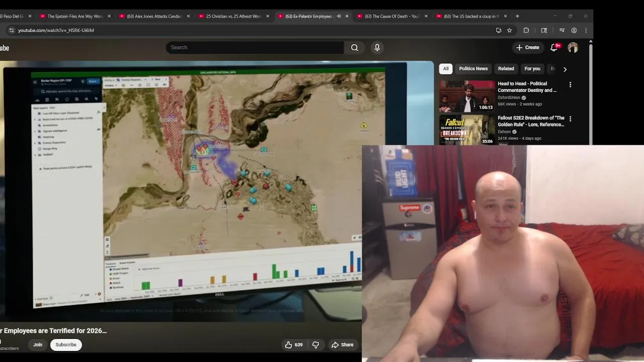Close the 25 Christian vs. 25 Atheist tab
This screenshot has width=644, height=362.
[x=267, y=16]
